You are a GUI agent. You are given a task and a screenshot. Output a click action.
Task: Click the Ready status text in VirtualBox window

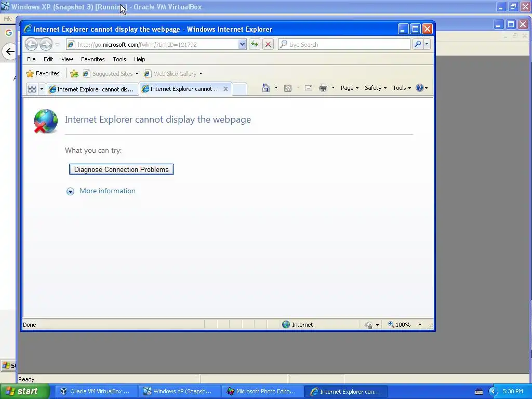click(x=26, y=379)
